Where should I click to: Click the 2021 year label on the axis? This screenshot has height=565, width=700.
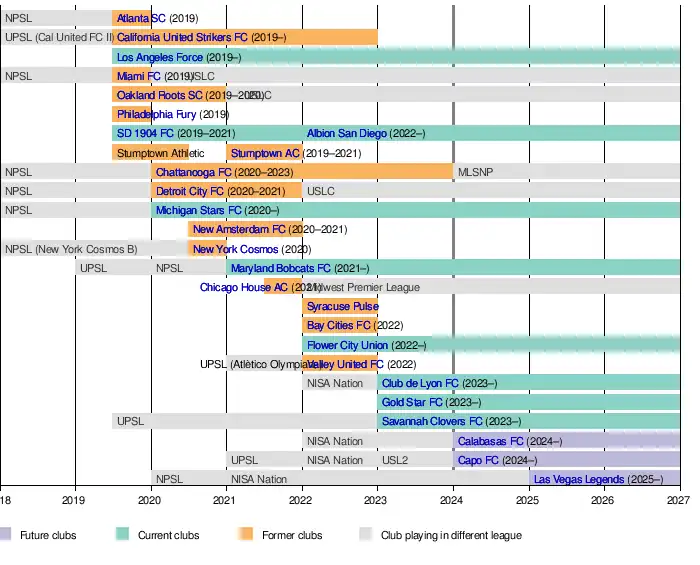(x=225, y=499)
